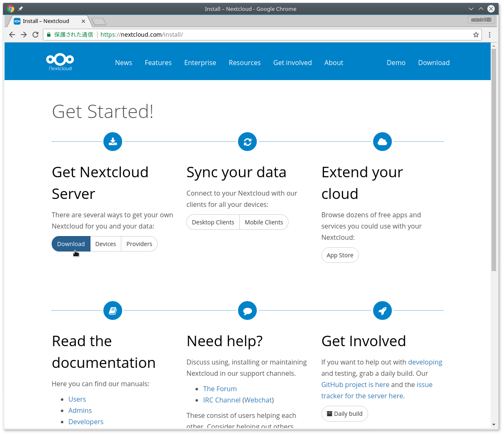Screen dimensions: 504x435
Task: Open the Chrome three-dot menu
Action: (490, 35)
